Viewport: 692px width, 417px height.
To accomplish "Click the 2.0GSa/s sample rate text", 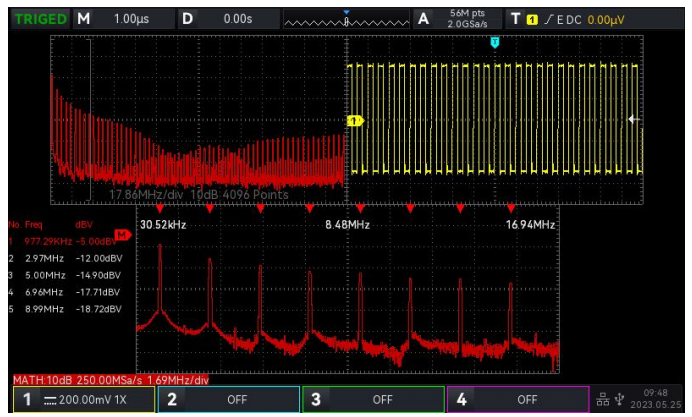I will [x=467, y=24].
